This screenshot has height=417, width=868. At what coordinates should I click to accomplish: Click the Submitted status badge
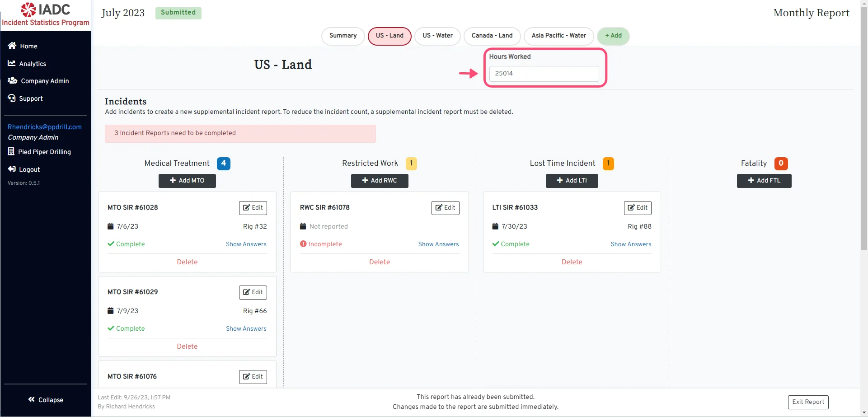178,13
